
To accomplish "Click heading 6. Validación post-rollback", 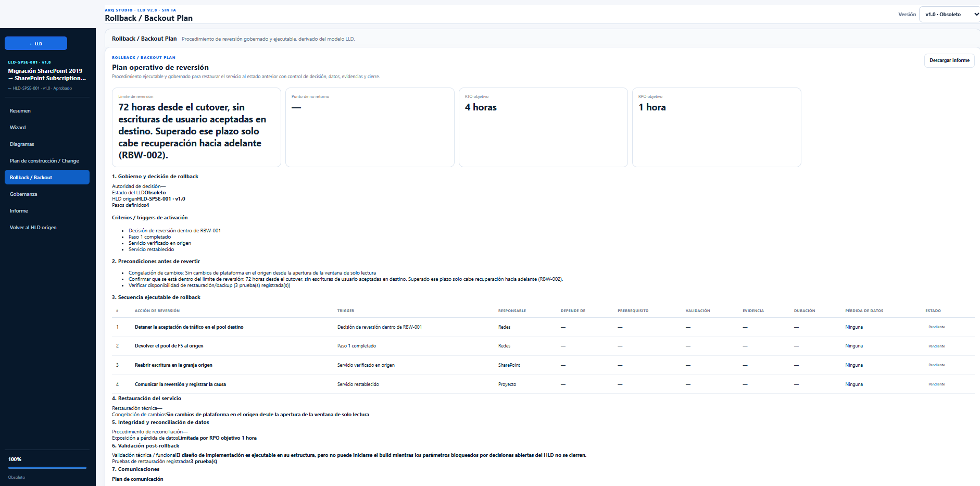I will [x=145, y=446].
